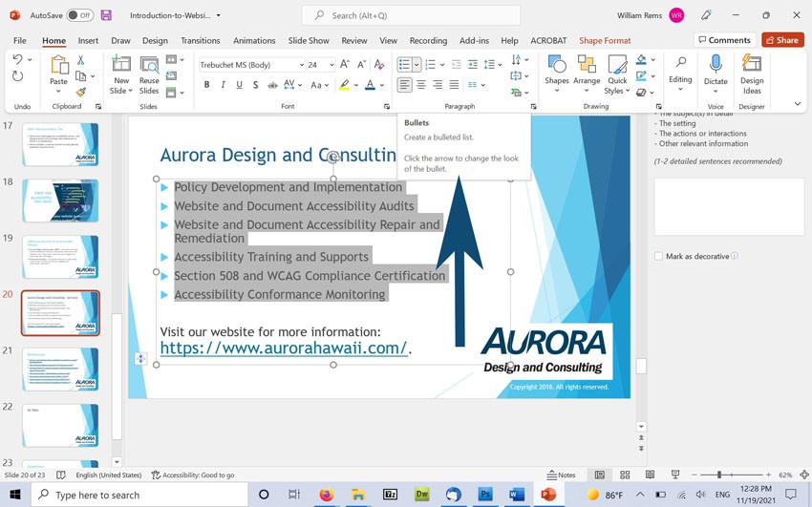The image size is (812, 507).
Task: Click Accessibility: Good to go status
Action: 193,475
